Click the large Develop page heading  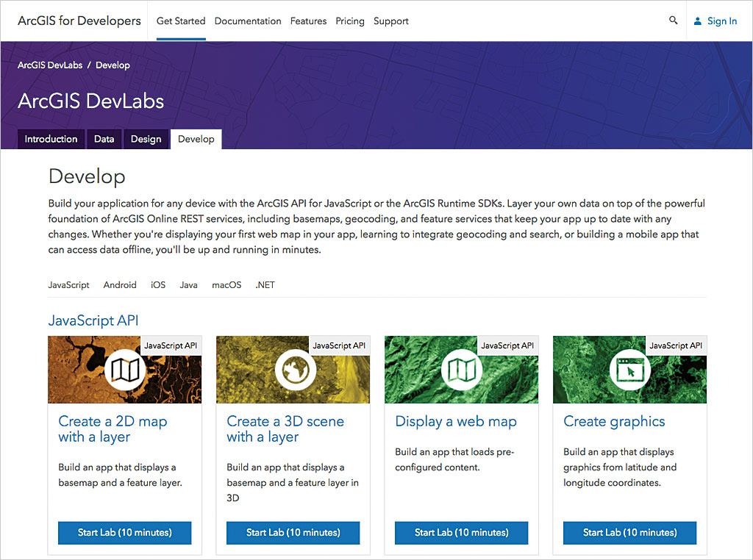click(x=87, y=176)
